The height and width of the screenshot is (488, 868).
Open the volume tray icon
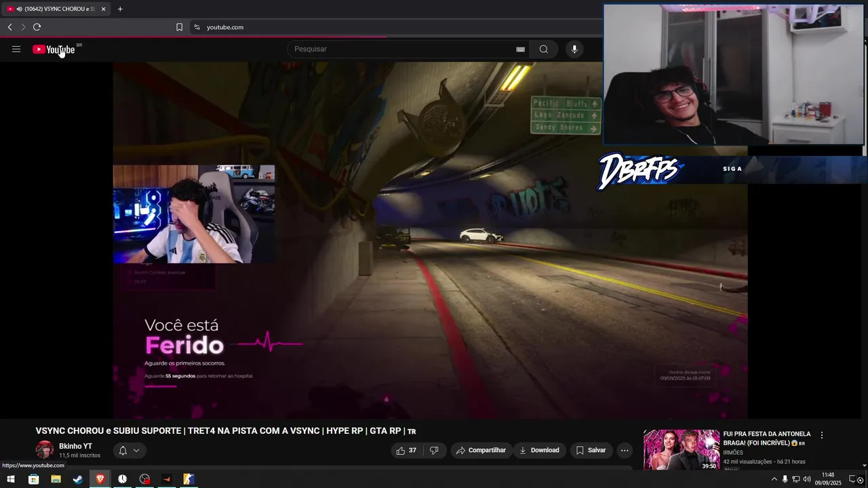(x=807, y=479)
